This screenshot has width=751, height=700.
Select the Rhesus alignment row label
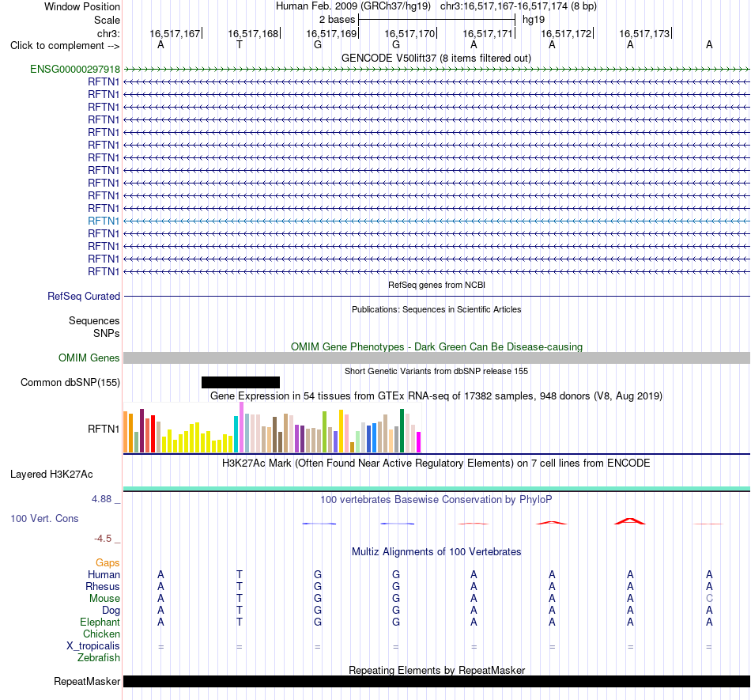[103, 586]
